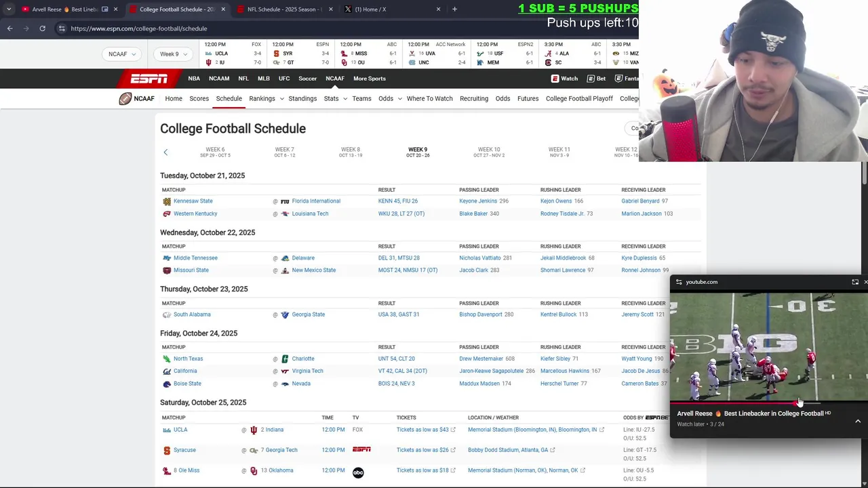Screen dimensions: 868x488
Task: Open the browser tab search chevron
Action: coord(8,9)
